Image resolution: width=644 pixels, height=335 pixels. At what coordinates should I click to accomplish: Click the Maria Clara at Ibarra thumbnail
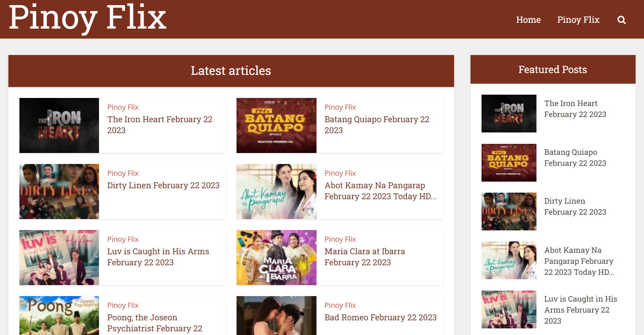tap(276, 258)
